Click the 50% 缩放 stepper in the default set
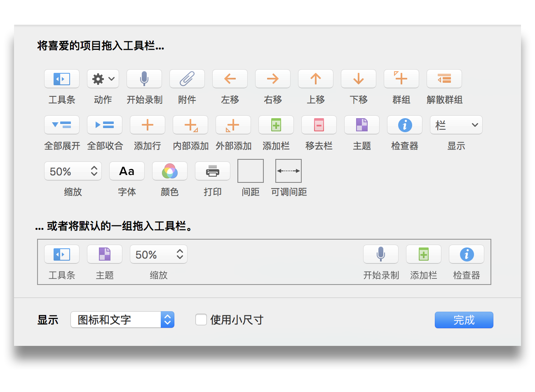This screenshot has width=535, height=392. (159, 254)
